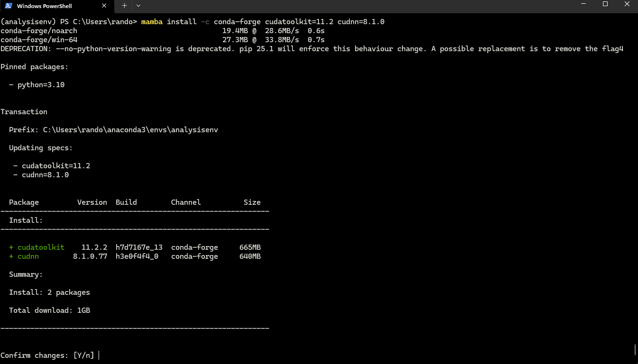Click the Confirm changes input prompt
This screenshot has width=638, height=364.
point(47,355)
